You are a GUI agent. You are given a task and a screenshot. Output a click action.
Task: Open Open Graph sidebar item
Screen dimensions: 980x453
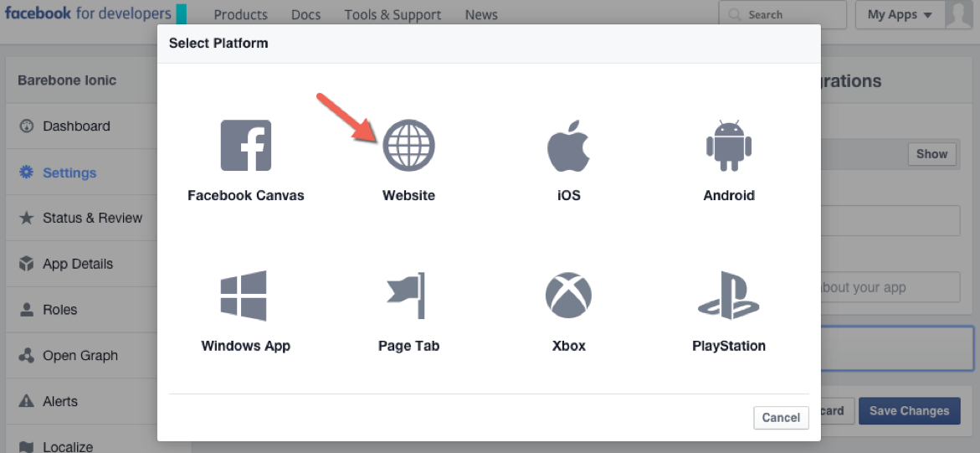click(x=80, y=355)
